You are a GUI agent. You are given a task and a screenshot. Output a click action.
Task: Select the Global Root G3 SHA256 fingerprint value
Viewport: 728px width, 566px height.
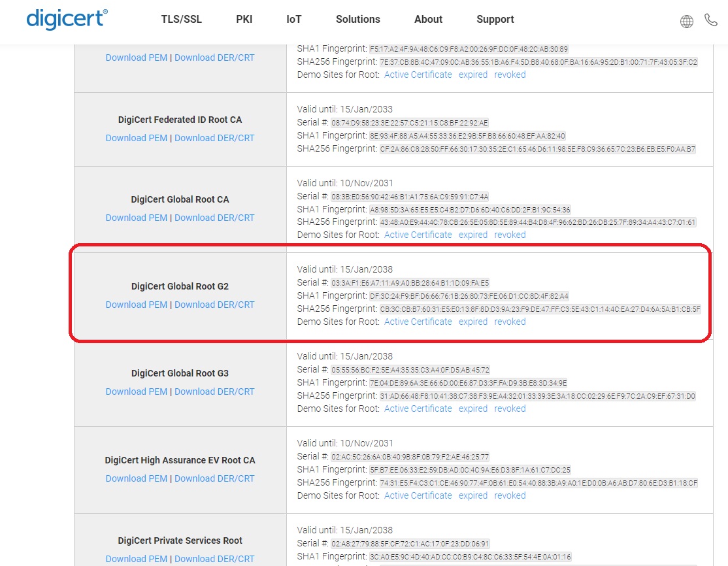click(538, 396)
